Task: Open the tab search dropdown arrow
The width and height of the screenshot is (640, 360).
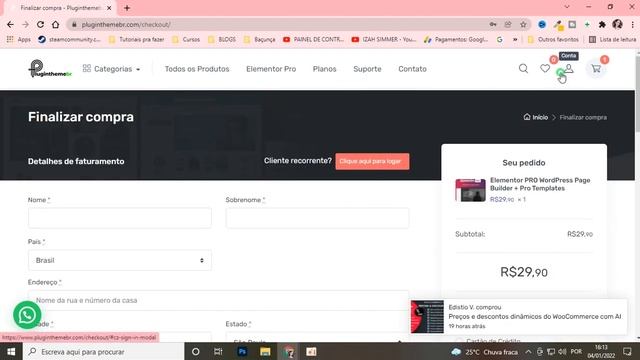Action: pyautogui.click(x=567, y=7)
